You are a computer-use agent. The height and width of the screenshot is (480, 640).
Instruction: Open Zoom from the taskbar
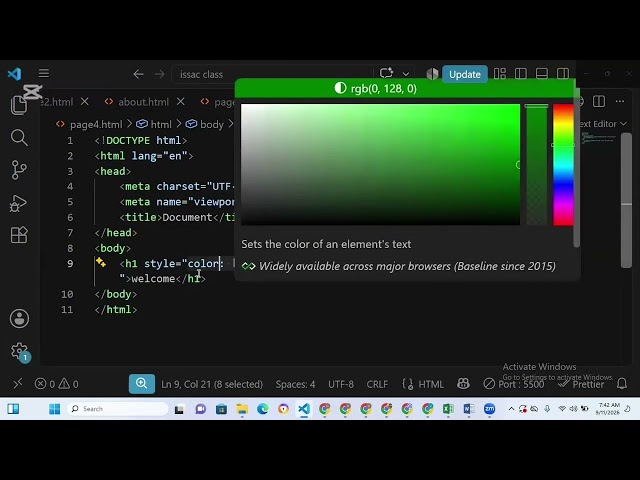489,409
